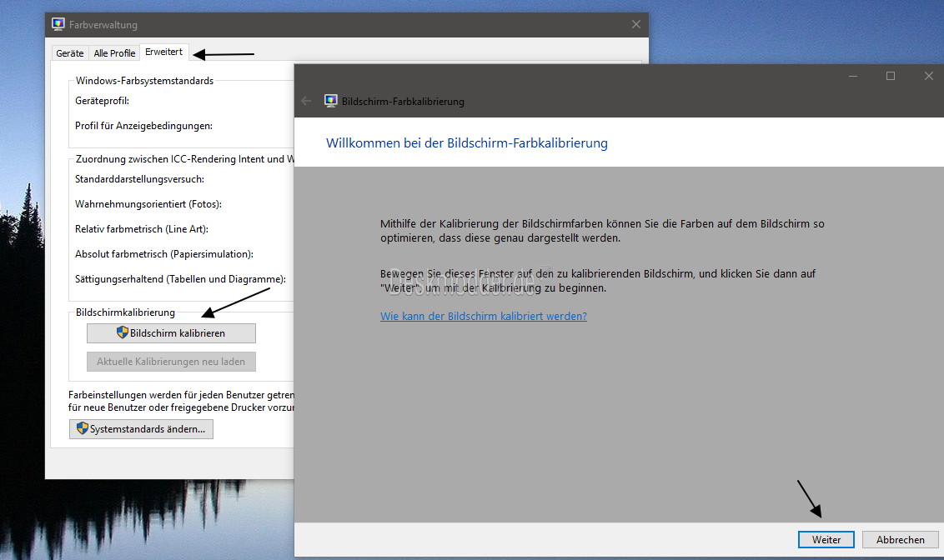The image size is (944, 560).
Task: Click the back arrow in the calibration wizard
Action: coord(306,101)
